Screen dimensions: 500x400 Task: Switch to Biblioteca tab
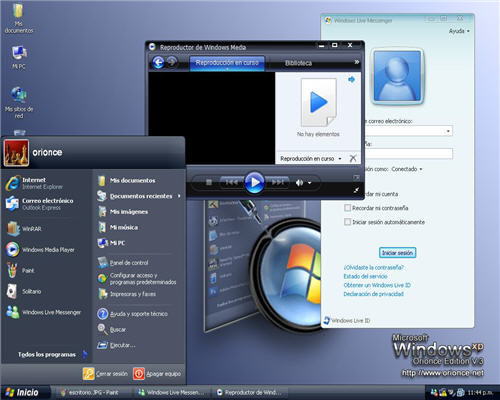pos(298,63)
